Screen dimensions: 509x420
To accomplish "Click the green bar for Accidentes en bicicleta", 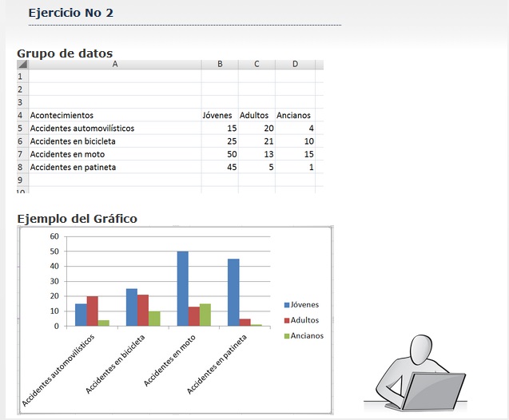I will click(x=154, y=319).
